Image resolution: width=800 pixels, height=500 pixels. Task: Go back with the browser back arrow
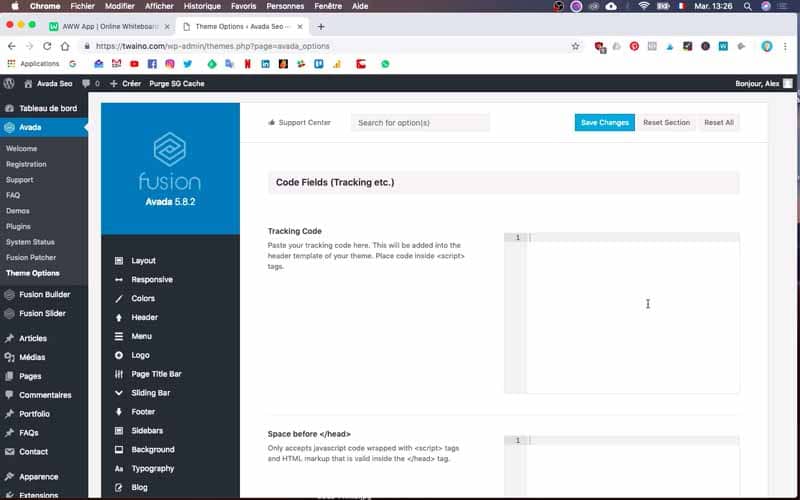12,46
